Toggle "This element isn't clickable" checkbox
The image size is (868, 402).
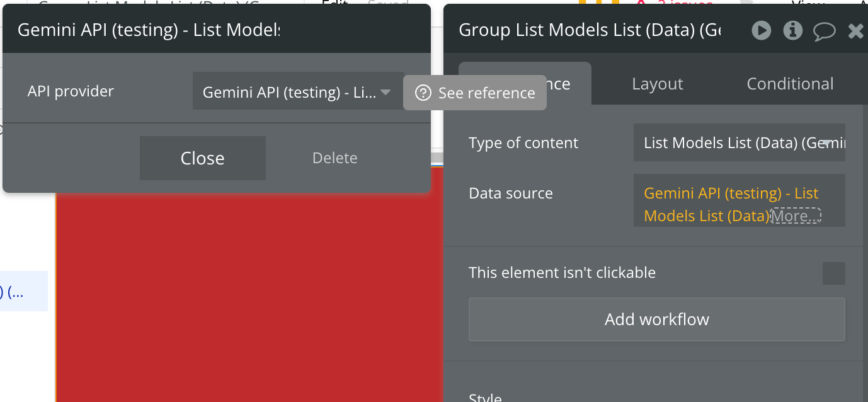(833, 273)
